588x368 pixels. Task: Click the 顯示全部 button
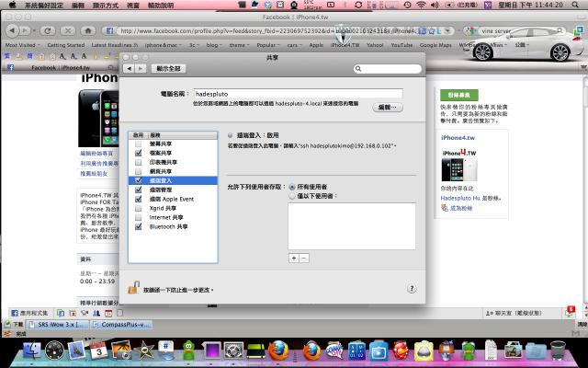(x=168, y=68)
